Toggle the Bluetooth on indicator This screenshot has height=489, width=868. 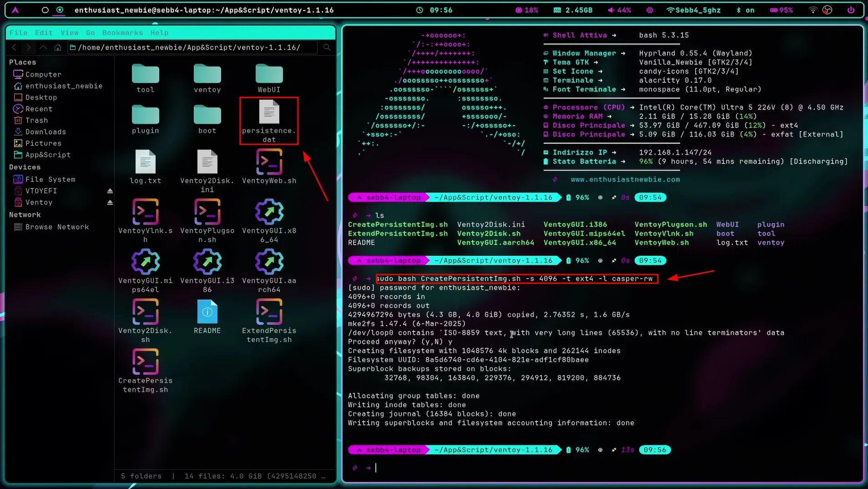tap(746, 10)
